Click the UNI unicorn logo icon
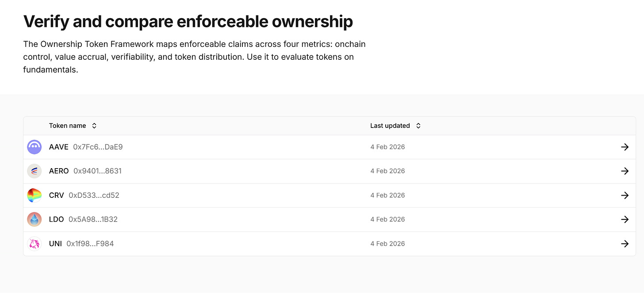The image size is (644, 308). pyautogui.click(x=34, y=243)
